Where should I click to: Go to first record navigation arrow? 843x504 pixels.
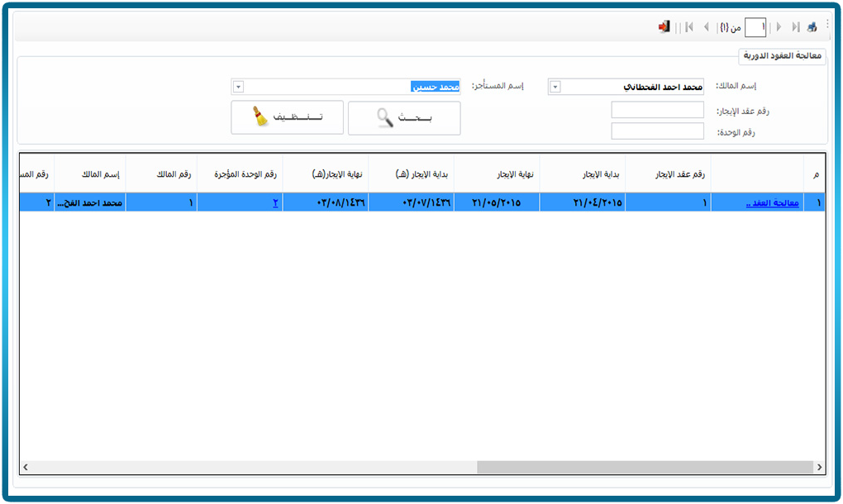[689, 27]
